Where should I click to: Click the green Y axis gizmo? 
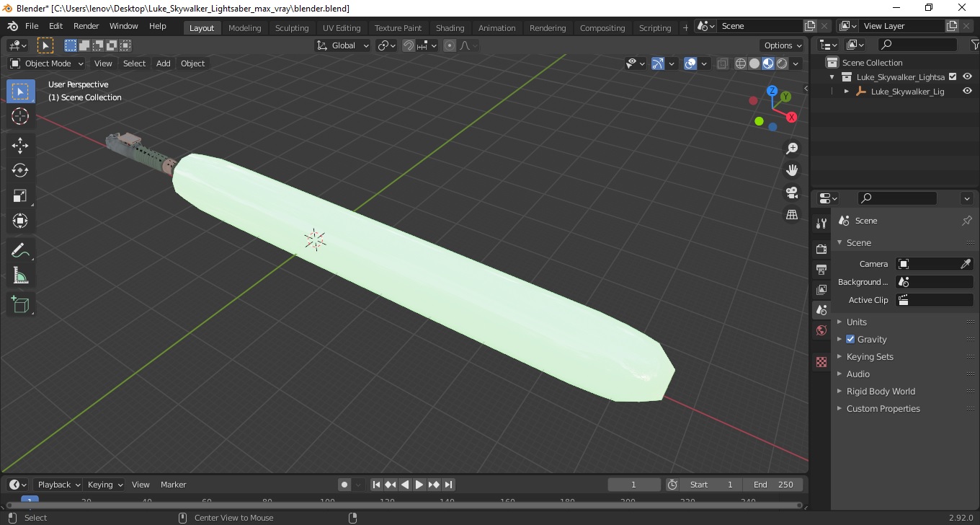click(x=786, y=96)
